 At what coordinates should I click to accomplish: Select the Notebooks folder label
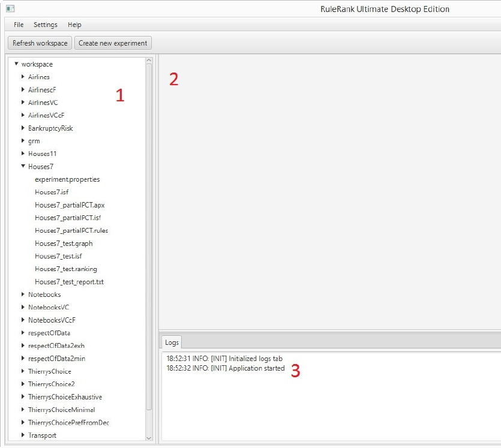(x=44, y=294)
